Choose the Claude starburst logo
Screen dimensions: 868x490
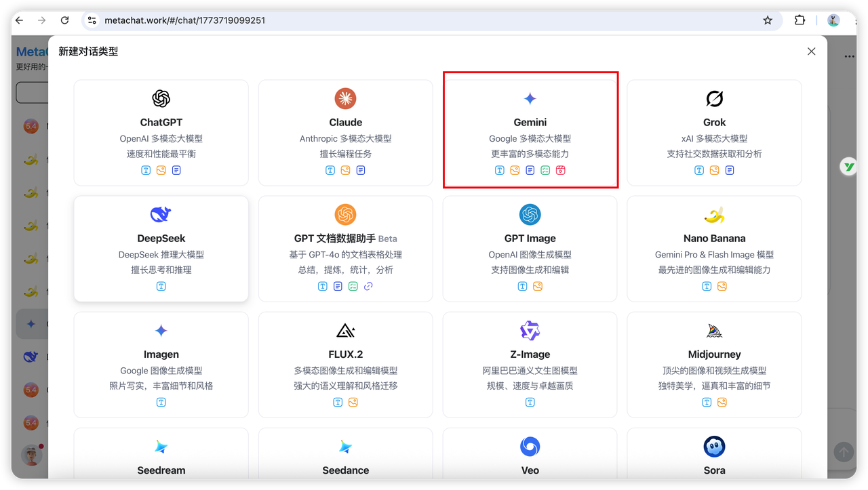(x=346, y=99)
